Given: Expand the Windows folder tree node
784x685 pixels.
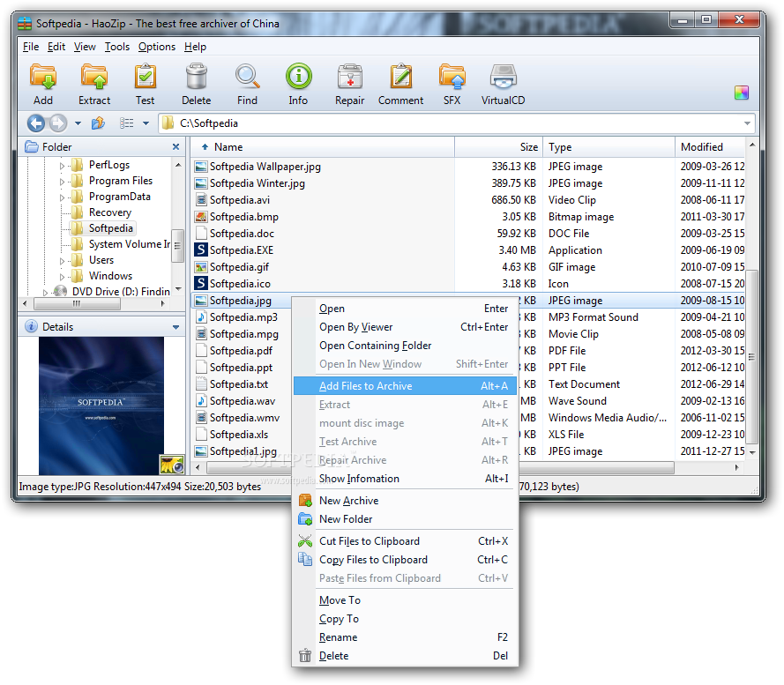Looking at the screenshot, I should tap(62, 277).
